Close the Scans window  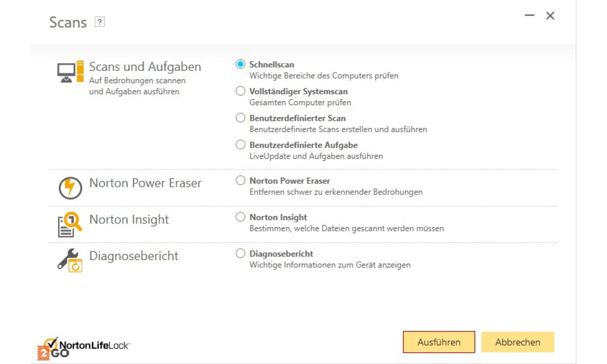(550, 16)
